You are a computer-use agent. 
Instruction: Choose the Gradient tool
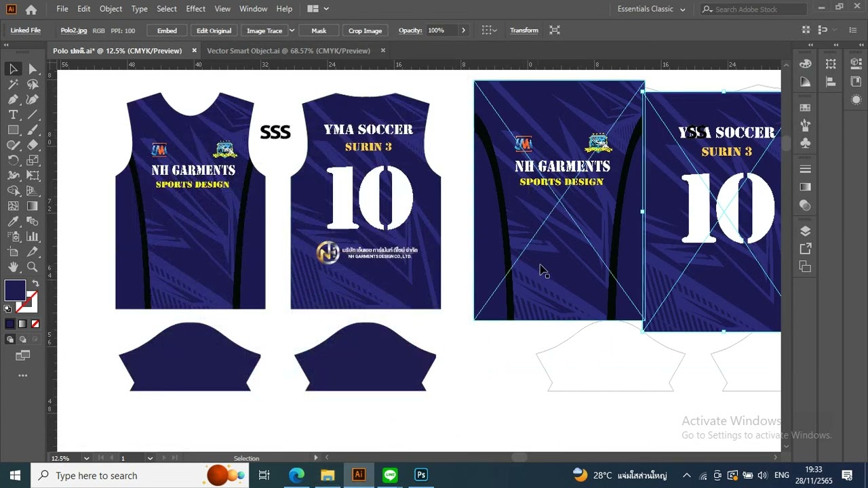point(33,206)
